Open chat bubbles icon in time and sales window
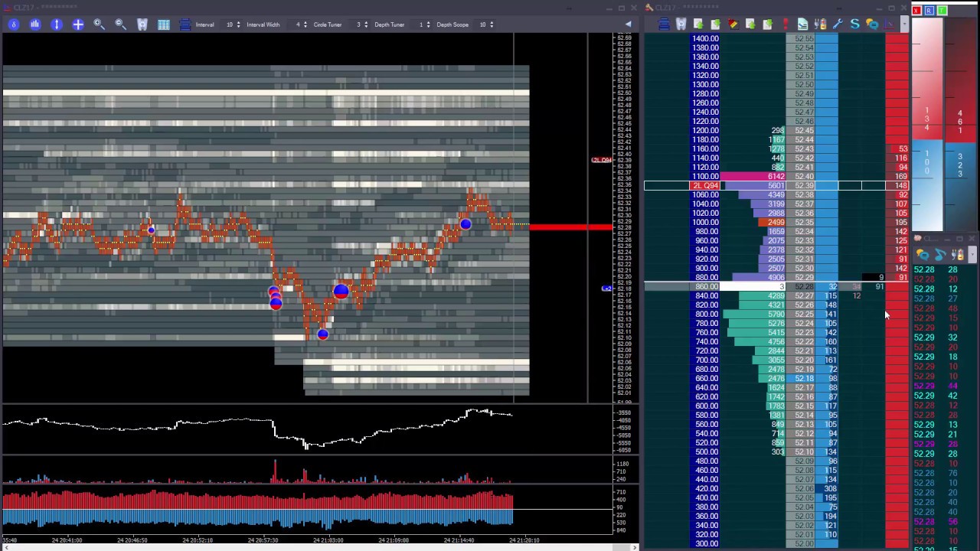 tap(923, 255)
